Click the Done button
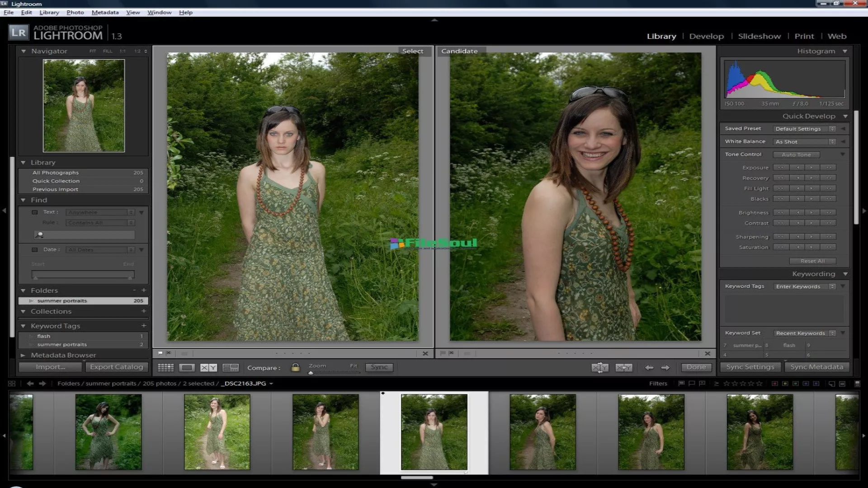The width and height of the screenshot is (868, 488). tap(696, 367)
